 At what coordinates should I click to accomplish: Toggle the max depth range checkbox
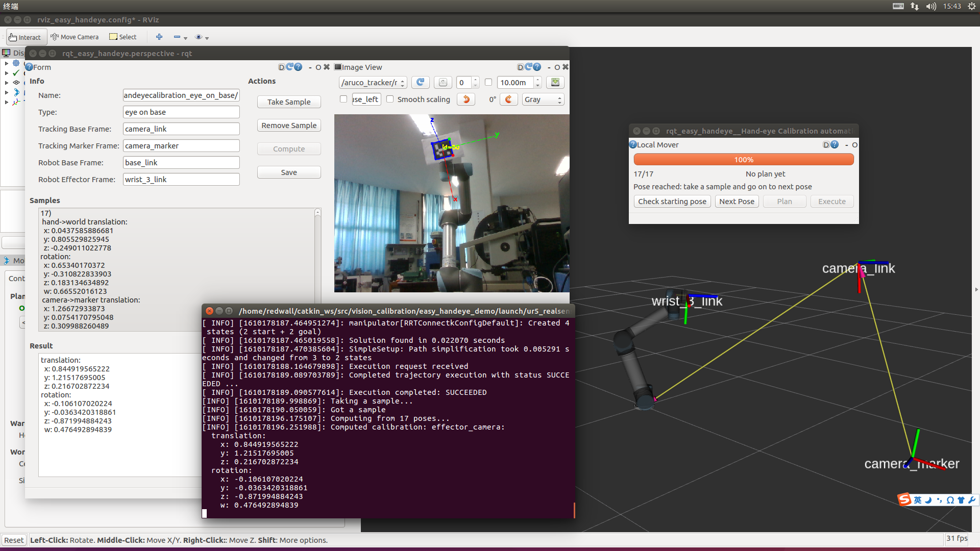pyautogui.click(x=488, y=83)
